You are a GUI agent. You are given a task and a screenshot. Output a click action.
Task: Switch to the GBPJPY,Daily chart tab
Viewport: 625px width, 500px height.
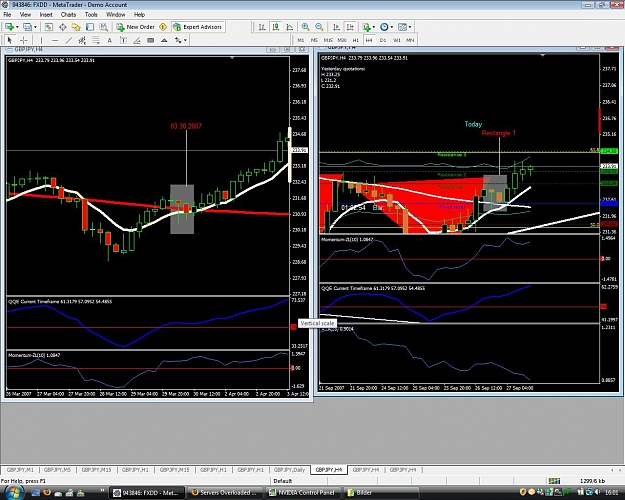pyautogui.click(x=289, y=470)
